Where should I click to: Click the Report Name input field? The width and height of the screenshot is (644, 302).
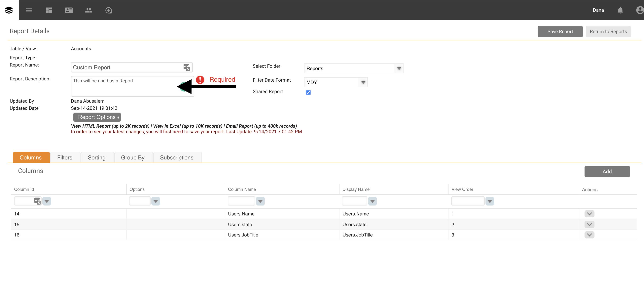(127, 67)
